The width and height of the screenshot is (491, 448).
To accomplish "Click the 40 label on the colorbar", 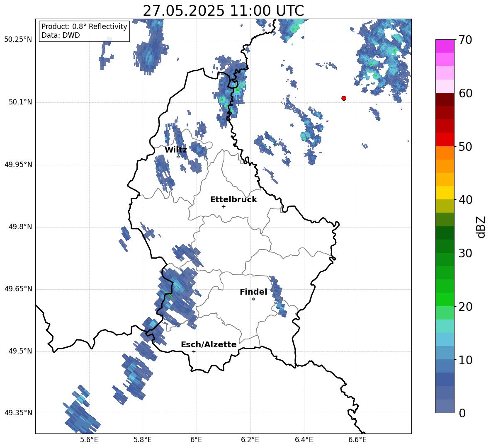I will 465,200.
